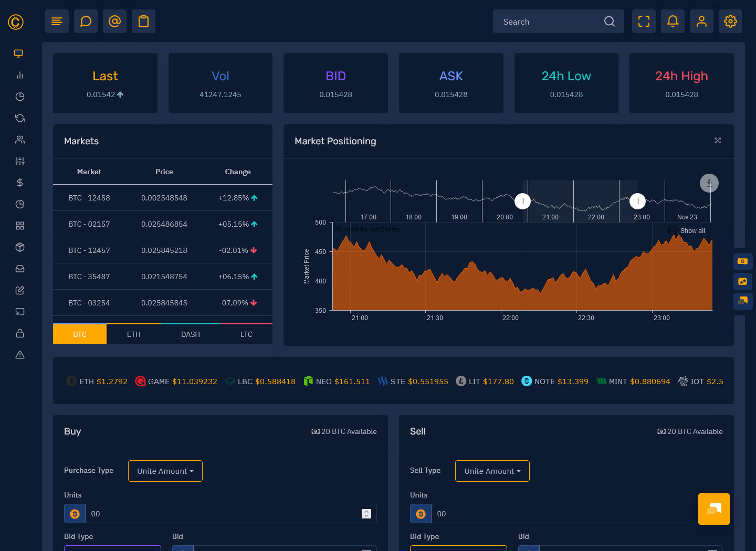Select the monitor dashboard sidebar icon
Viewport: 756px width, 551px height.
click(x=19, y=54)
